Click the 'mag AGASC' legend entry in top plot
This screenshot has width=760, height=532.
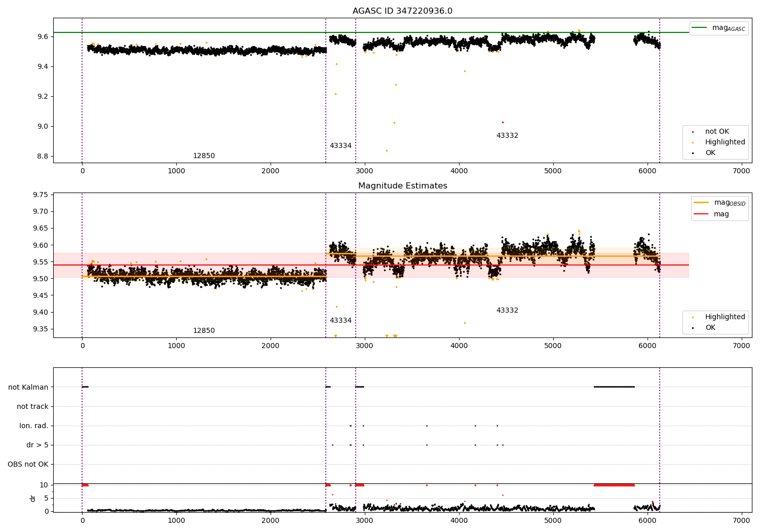click(x=719, y=28)
